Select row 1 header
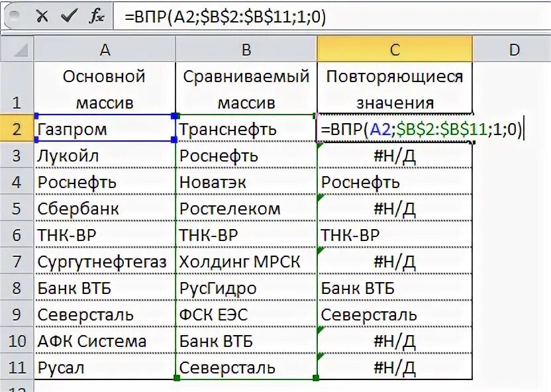The width and height of the screenshot is (551, 392). tap(17, 88)
